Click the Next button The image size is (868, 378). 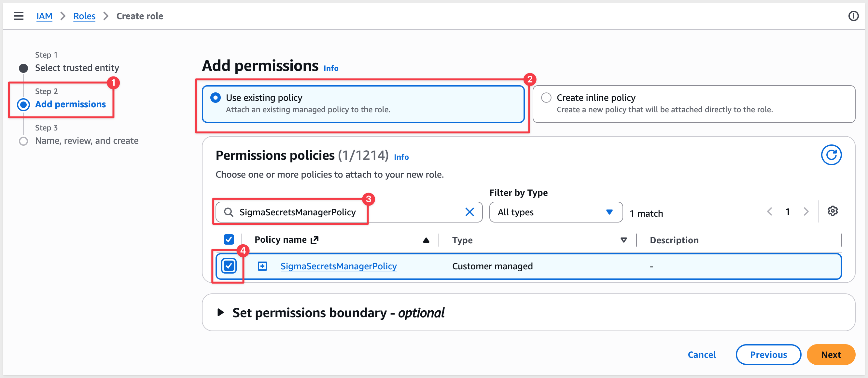[831, 355]
